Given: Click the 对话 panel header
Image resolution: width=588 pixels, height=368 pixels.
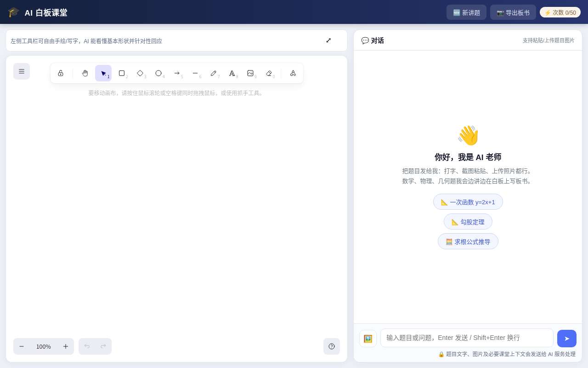Looking at the screenshot, I should pyautogui.click(x=373, y=40).
